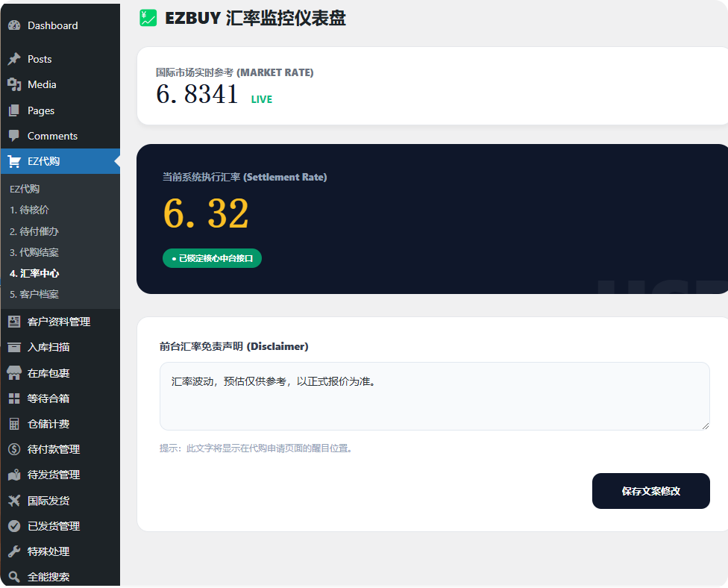Image resolution: width=728 pixels, height=588 pixels.
Task: Grab the disclaimer textarea resize handle
Action: click(705, 425)
